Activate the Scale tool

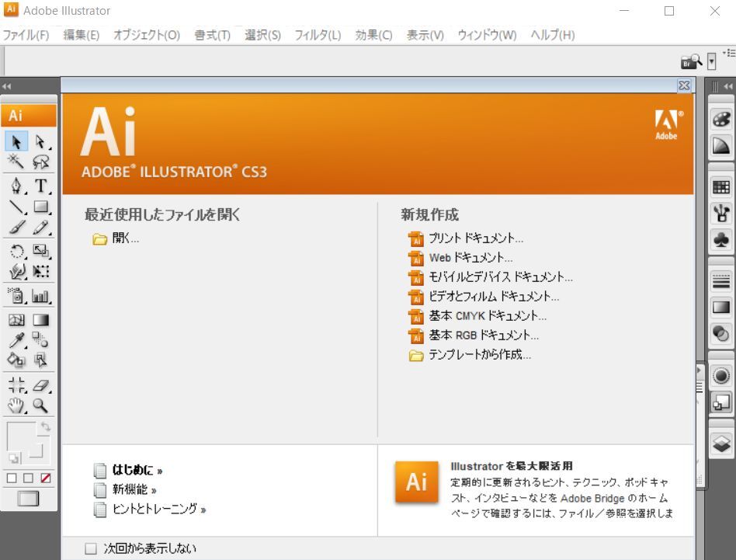pos(41,251)
